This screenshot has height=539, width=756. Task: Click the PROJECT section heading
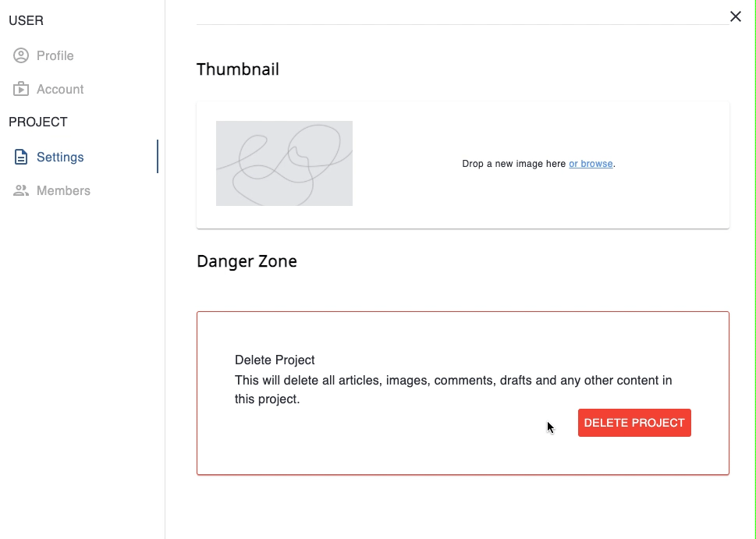[38, 122]
